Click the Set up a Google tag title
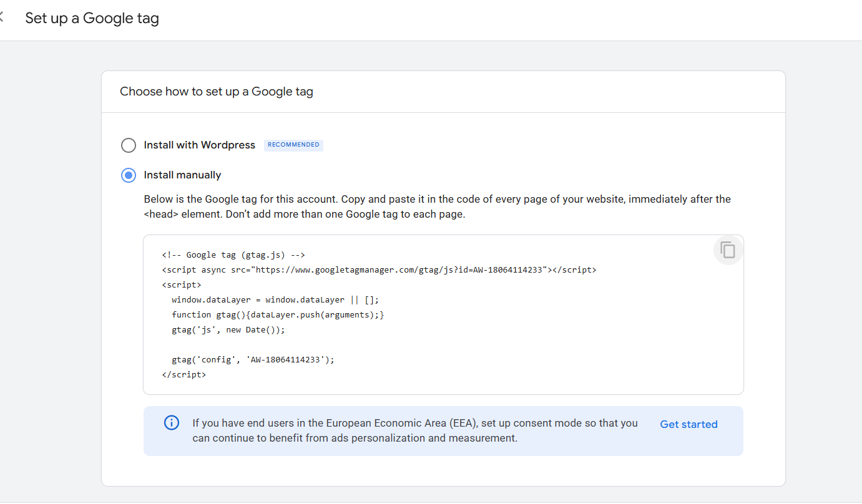Image resolution: width=862 pixels, height=504 pixels. pos(92,18)
